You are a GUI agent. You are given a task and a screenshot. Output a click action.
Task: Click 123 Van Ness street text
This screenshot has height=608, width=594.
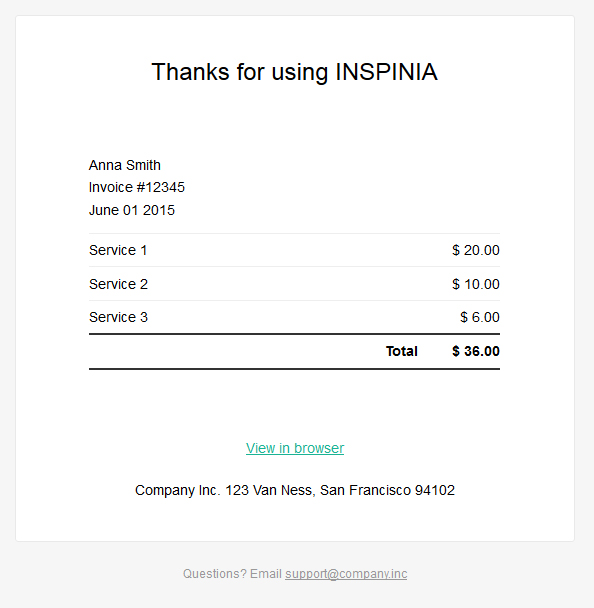[270, 490]
